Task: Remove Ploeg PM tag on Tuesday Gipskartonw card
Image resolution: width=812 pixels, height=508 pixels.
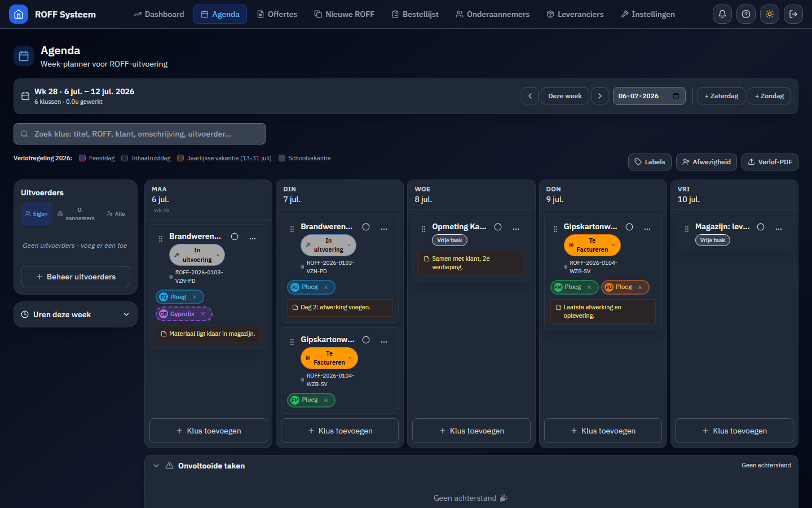Action: (326, 400)
